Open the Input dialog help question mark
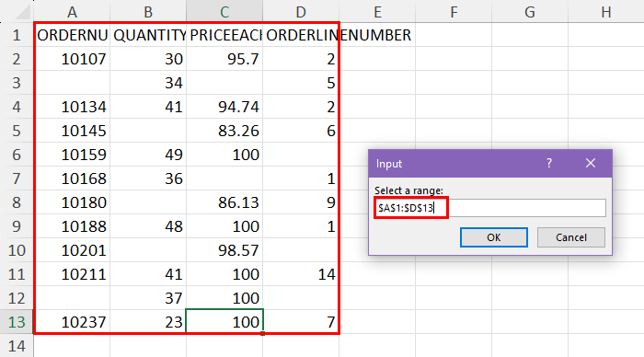The width and height of the screenshot is (644, 357). pos(549,163)
